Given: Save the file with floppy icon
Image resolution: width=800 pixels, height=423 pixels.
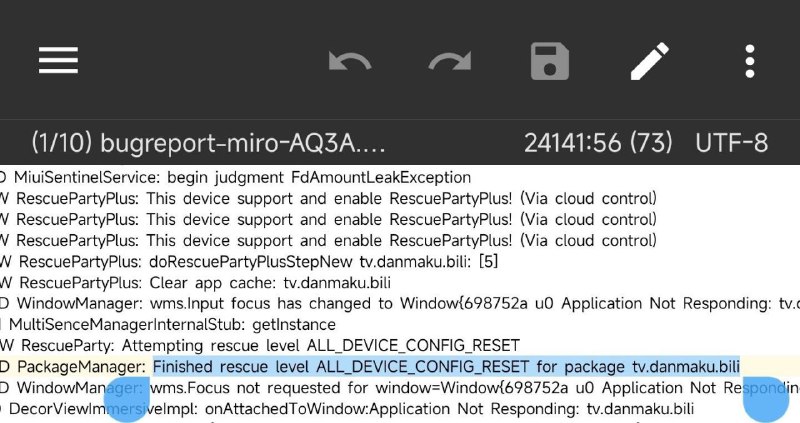Looking at the screenshot, I should point(550,61).
